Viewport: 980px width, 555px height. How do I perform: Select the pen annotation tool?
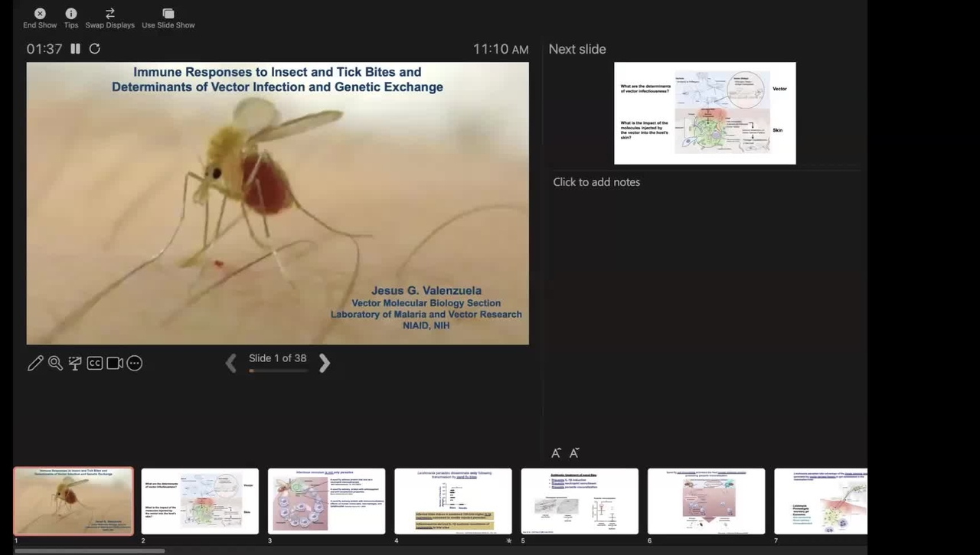pos(35,364)
